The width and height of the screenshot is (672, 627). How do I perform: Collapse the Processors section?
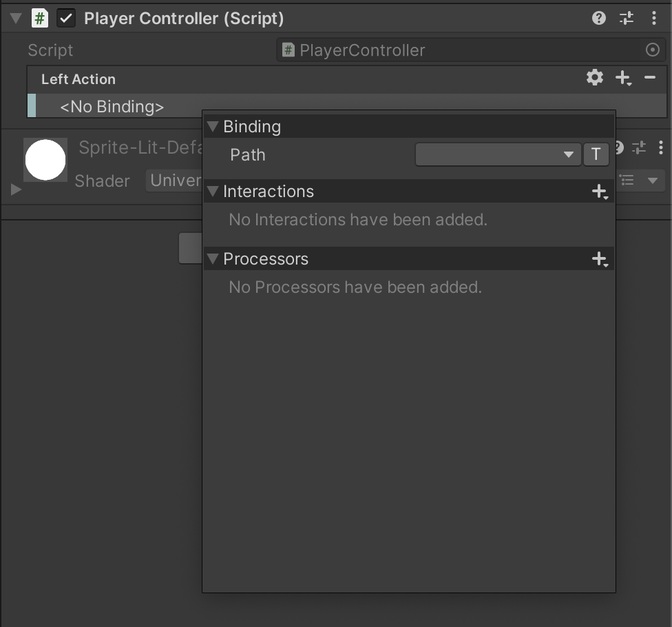[x=213, y=259]
